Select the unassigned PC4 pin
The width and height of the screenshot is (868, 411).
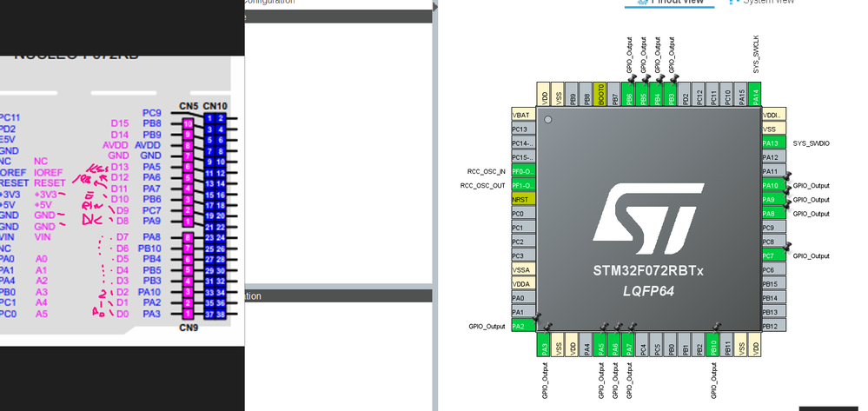[x=643, y=344]
